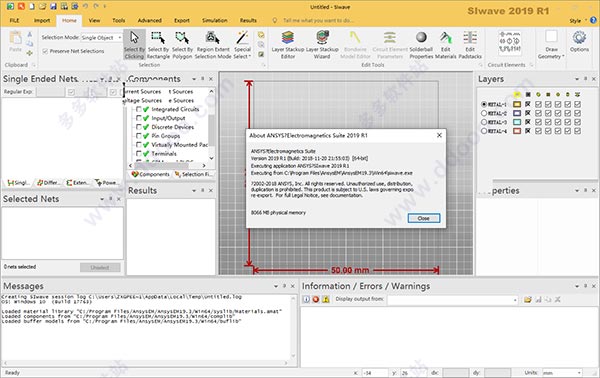Open the Edit Padstacks tool
This screenshot has height=378, width=600.
470,45
